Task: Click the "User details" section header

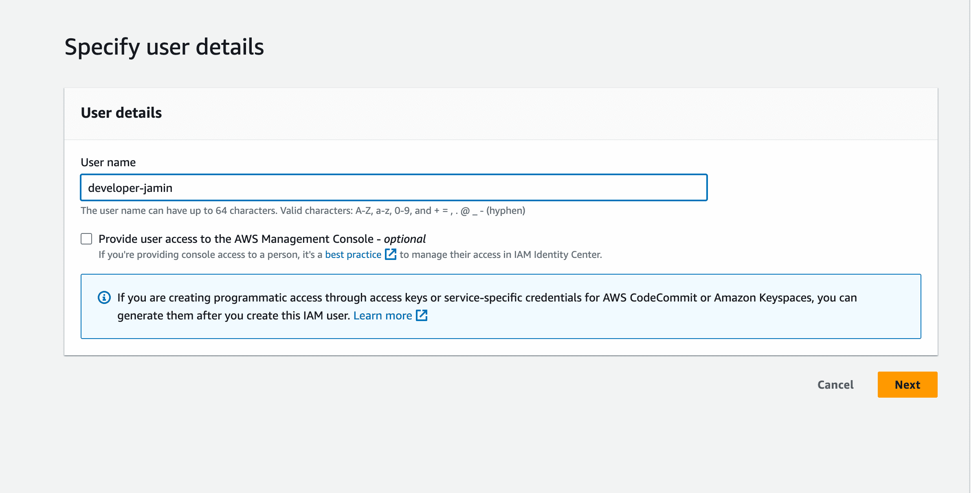Action: click(121, 112)
